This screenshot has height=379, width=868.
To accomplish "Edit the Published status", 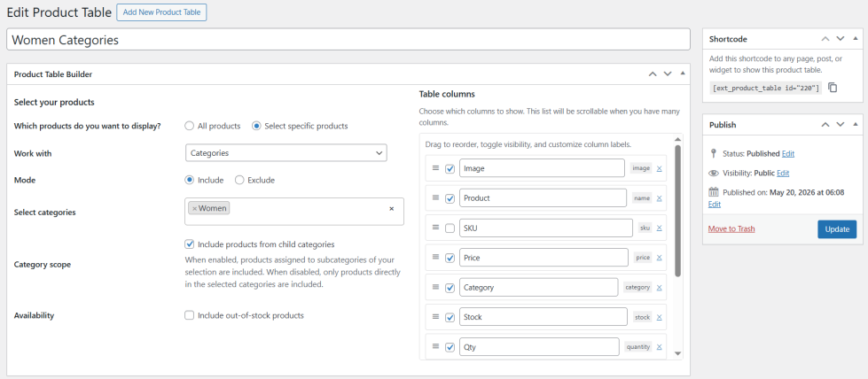I will [788, 153].
